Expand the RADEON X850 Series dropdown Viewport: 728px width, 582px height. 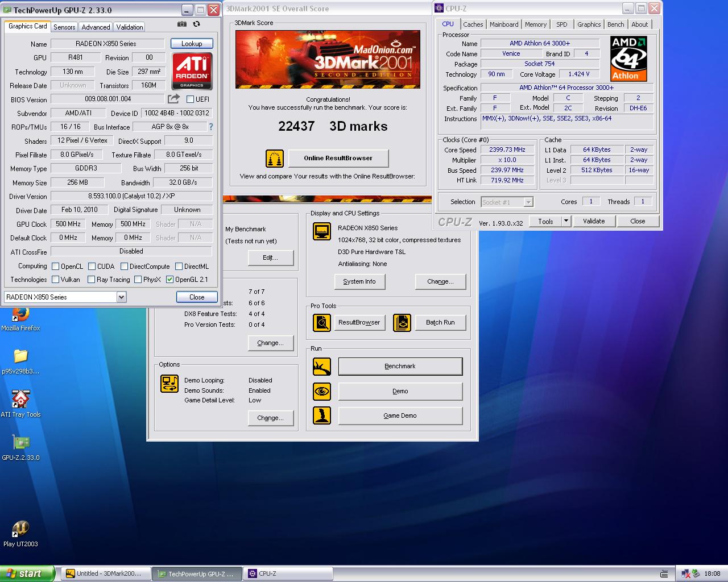pos(121,297)
